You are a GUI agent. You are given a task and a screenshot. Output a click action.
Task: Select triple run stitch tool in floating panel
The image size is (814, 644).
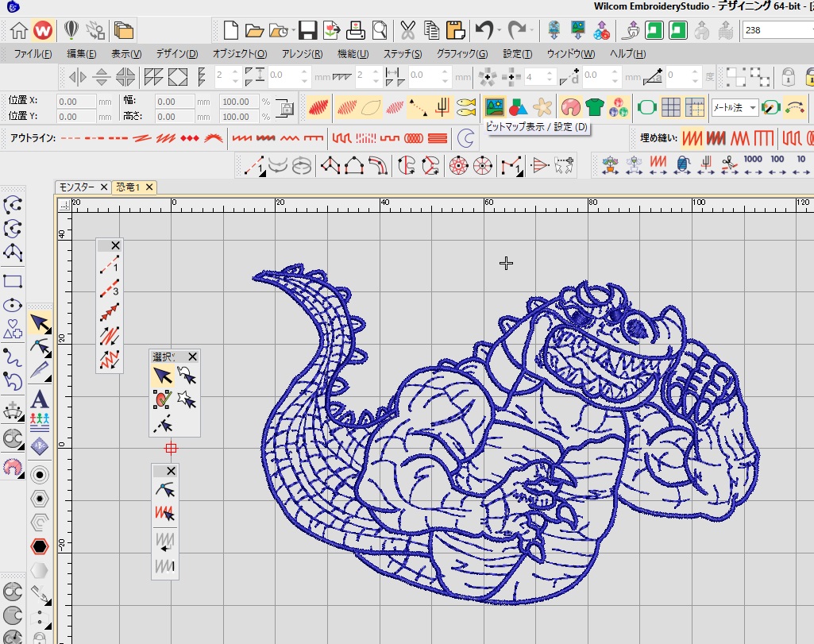tap(110, 288)
